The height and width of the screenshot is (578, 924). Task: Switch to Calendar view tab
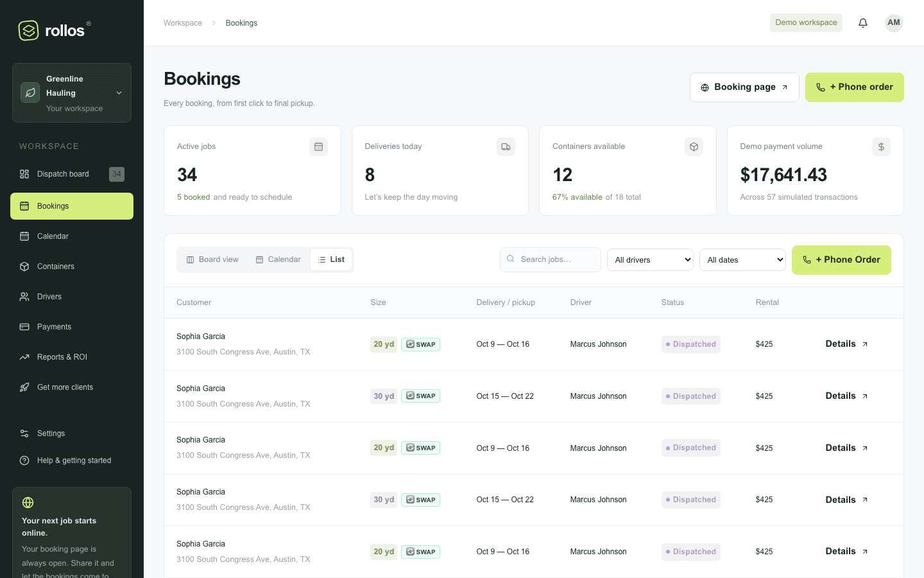[x=278, y=259]
